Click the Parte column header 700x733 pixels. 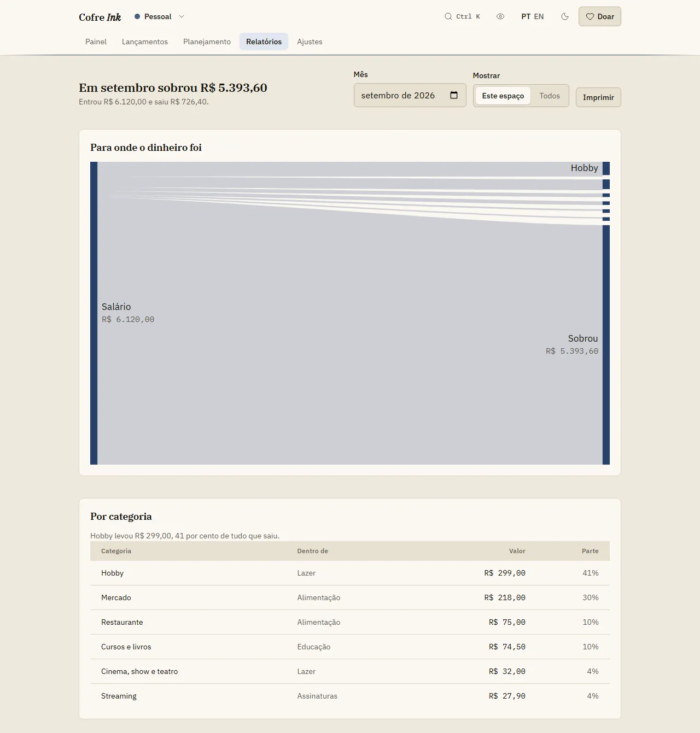(x=590, y=551)
